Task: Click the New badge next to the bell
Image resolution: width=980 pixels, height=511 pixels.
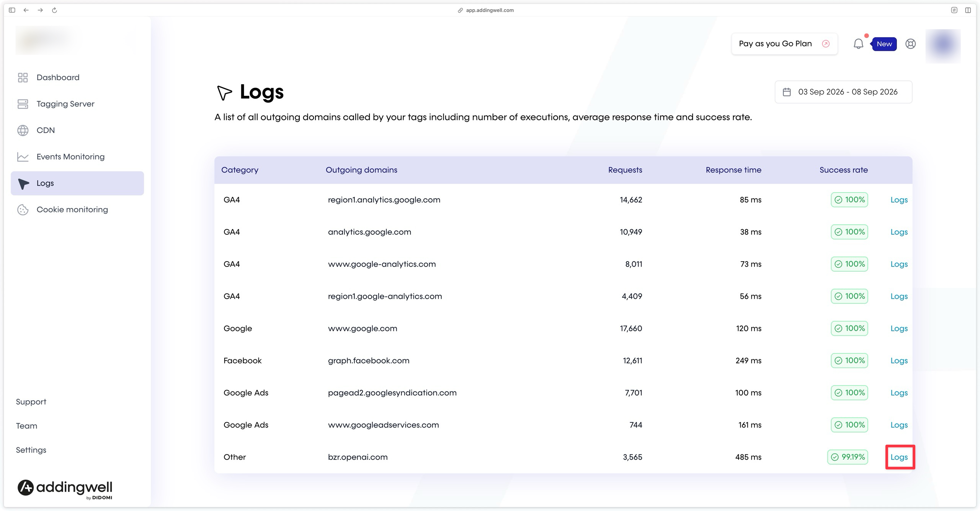Action: pos(884,44)
